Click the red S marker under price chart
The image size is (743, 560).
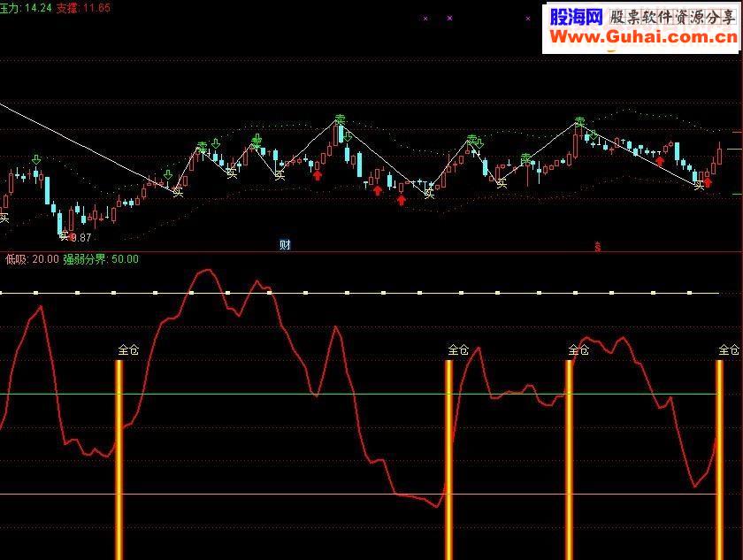coord(598,246)
